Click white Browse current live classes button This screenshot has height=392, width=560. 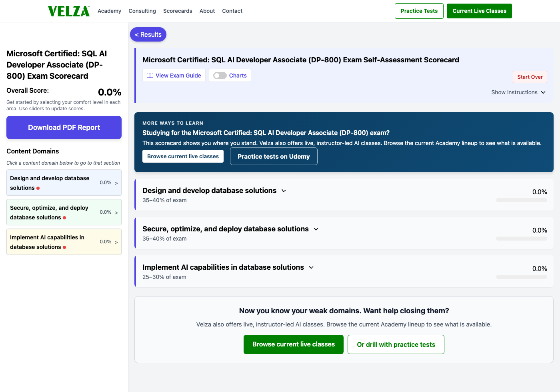click(x=183, y=156)
